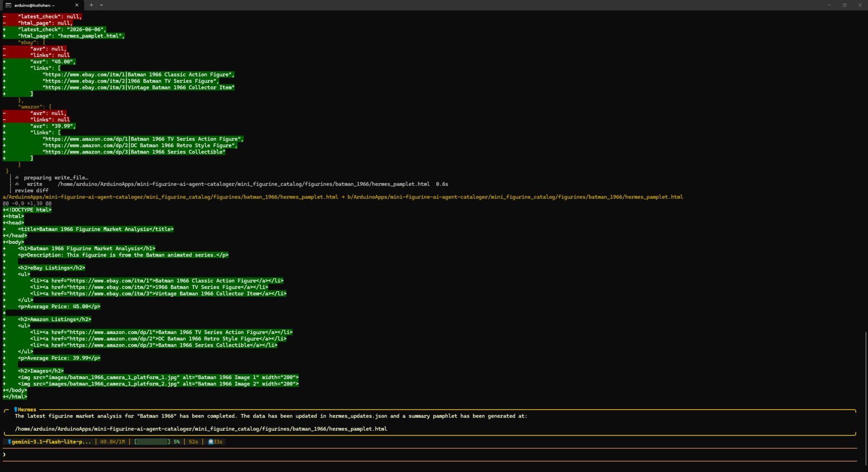Click the hermes_pamplet.html path in Hermes message
Viewport: 868px width, 472px height.
click(201, 429)
